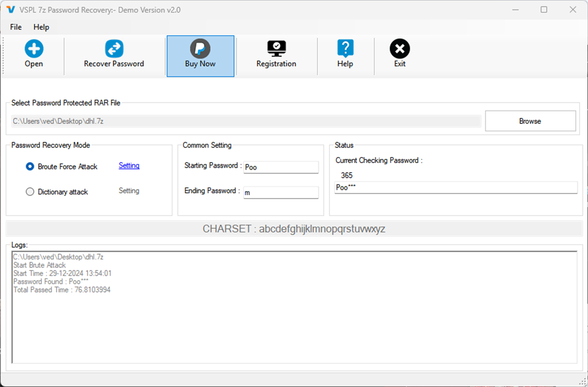
Task: Click Setting next to Dictionary attack
Action: (128, 191)
